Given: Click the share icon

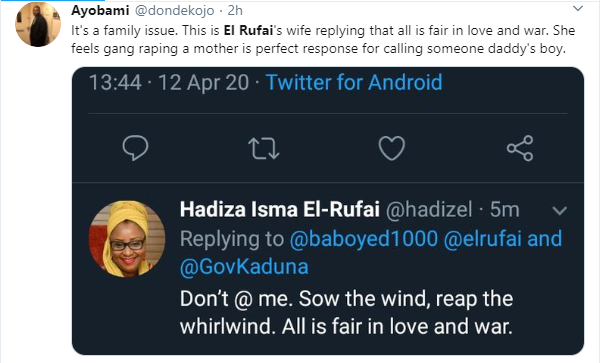Looking at the screenshot, I should point(520,148).
